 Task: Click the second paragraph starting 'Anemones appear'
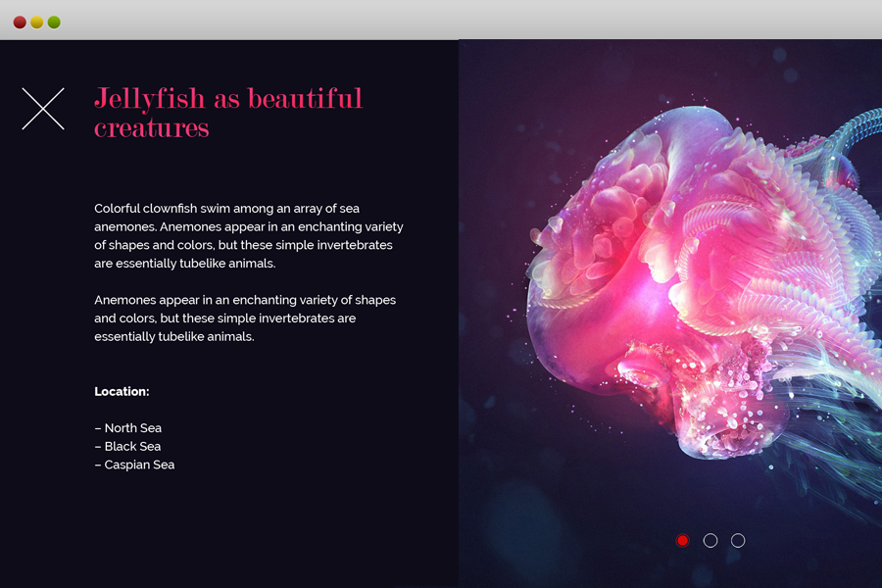coord(245,318)
